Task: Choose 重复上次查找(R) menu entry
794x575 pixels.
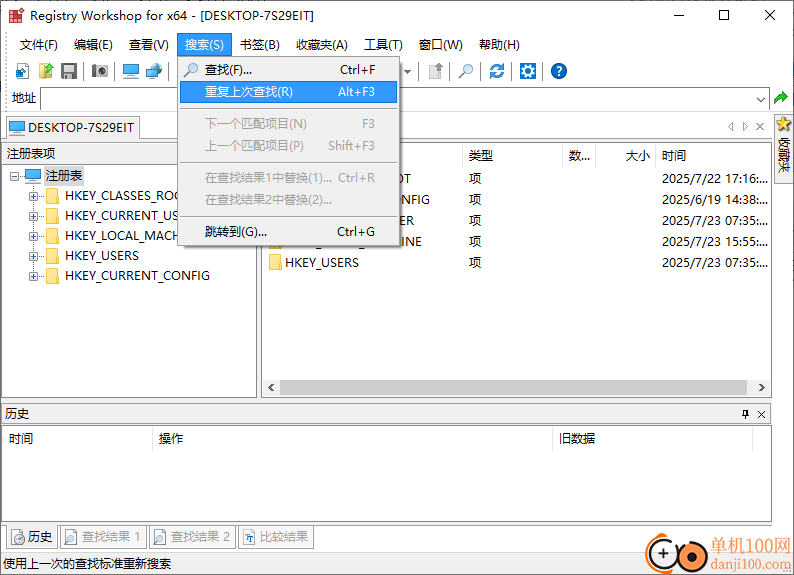Action: click(288, 92)
